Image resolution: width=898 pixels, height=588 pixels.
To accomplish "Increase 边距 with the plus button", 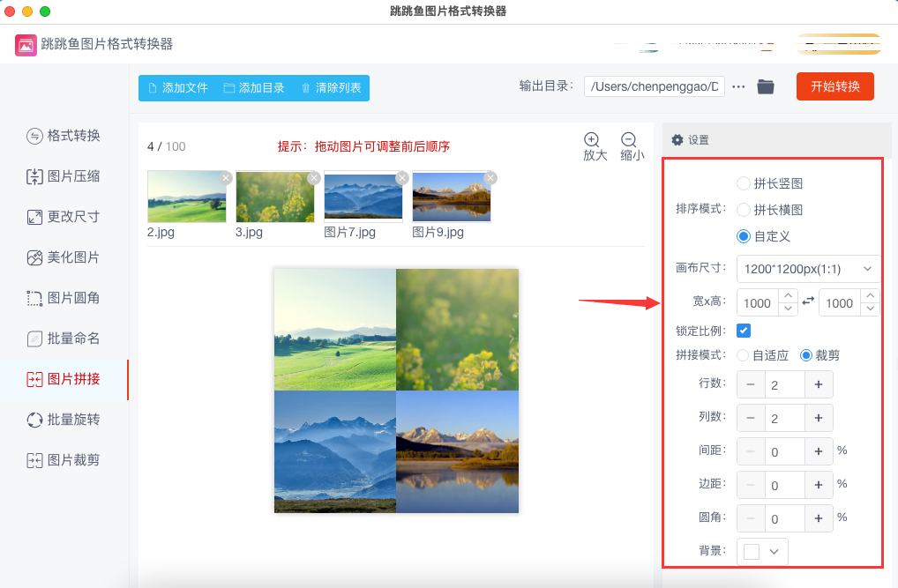I will (x=819, y=486).
